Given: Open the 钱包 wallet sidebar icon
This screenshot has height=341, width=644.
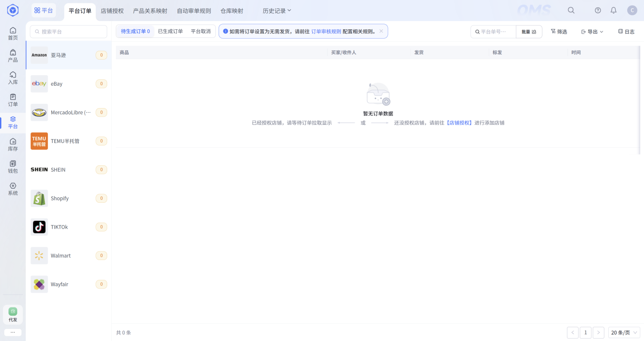Looking at the screenshot, I should (x=13, y=167).
